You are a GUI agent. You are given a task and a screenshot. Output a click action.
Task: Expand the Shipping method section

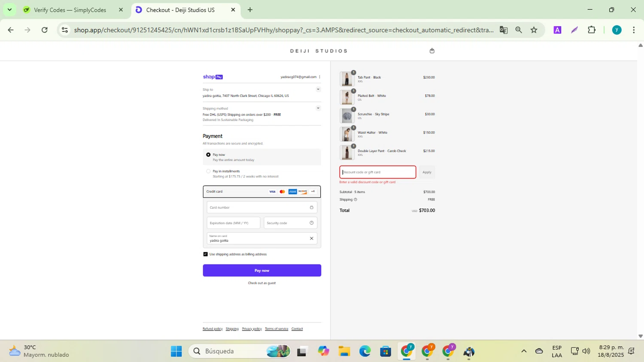318,108
